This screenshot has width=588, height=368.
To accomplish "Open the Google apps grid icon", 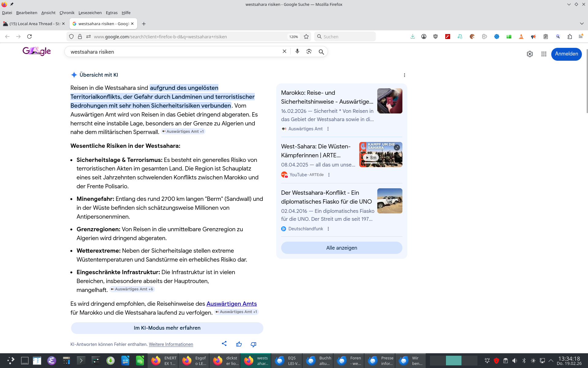I will click(x=544, y=54).
